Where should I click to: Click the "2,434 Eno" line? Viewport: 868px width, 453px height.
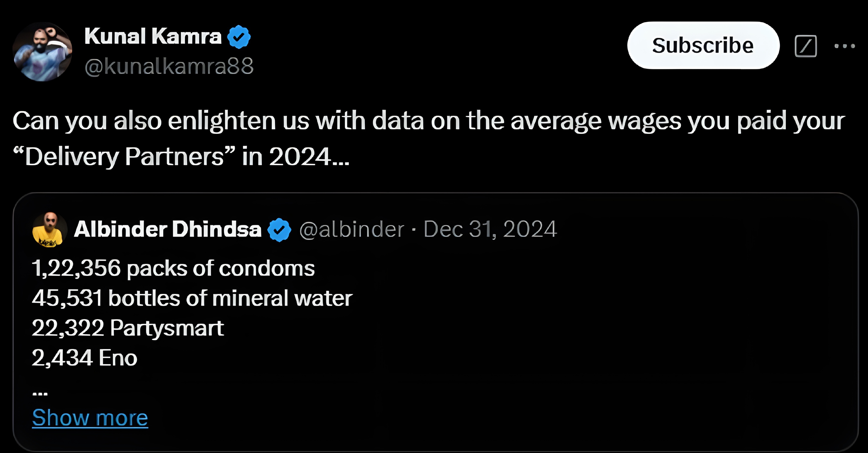[x=85, y=358]
